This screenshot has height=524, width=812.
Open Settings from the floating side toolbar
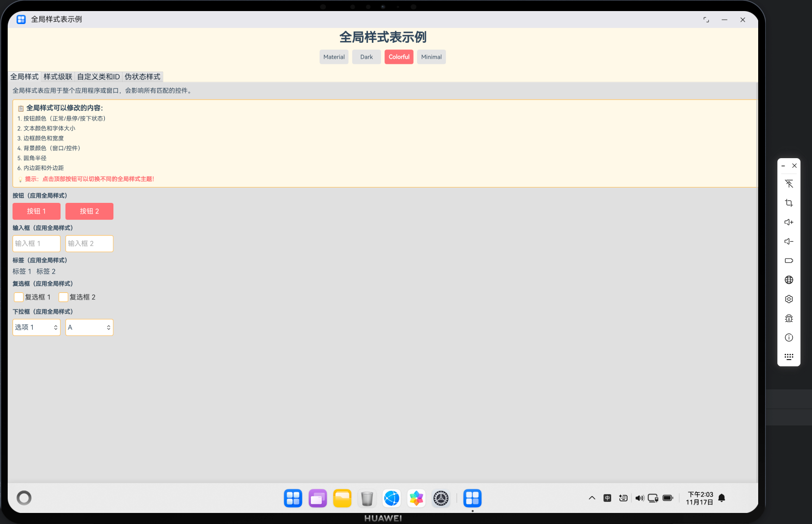788,299
